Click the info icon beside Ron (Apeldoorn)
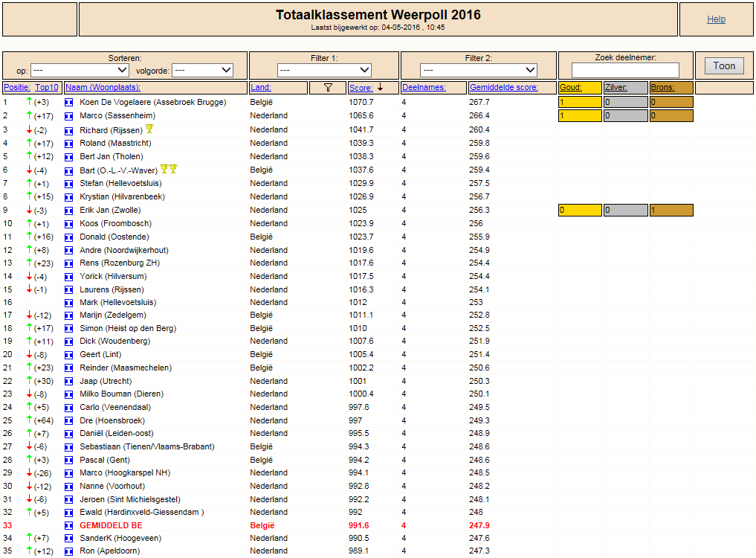The width and height of the screenshot is (756, 558). tap(69, 551)
